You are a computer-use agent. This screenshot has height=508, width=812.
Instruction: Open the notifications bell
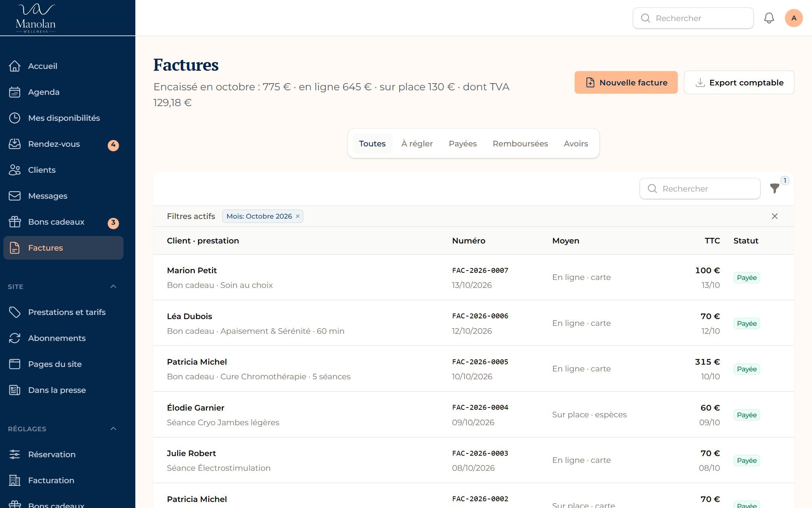[x=769, y=18]
